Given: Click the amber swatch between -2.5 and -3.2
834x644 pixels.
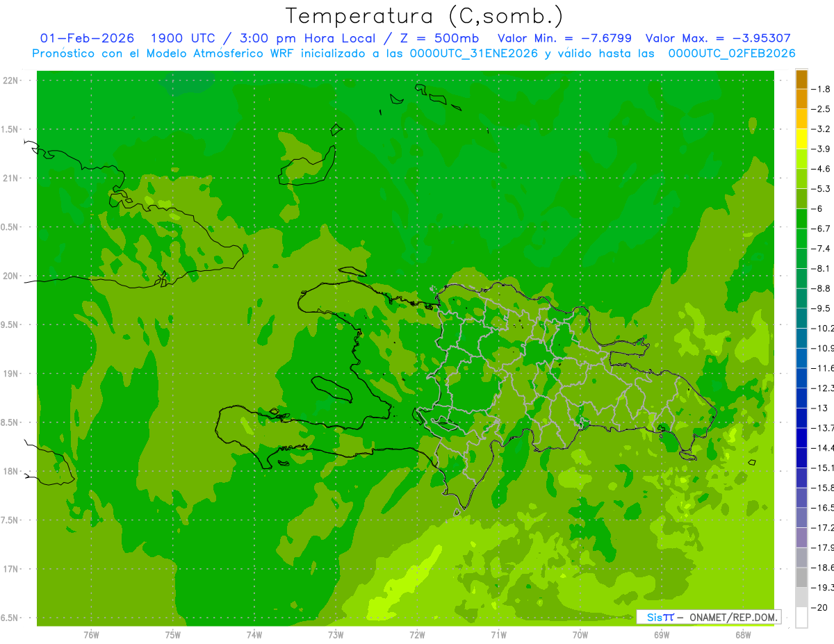Looking at the screenshot, I should (801, 119).
